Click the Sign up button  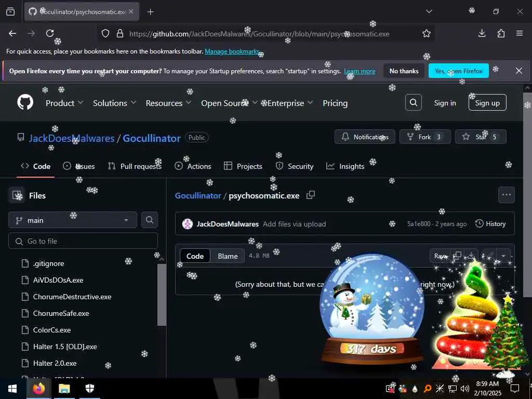(x=487, y=103)
